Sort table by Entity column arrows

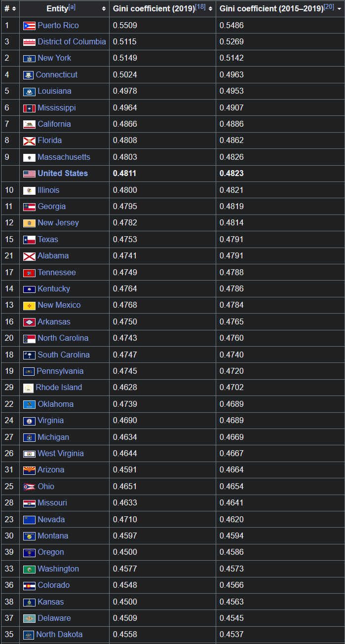pos(104,9)
